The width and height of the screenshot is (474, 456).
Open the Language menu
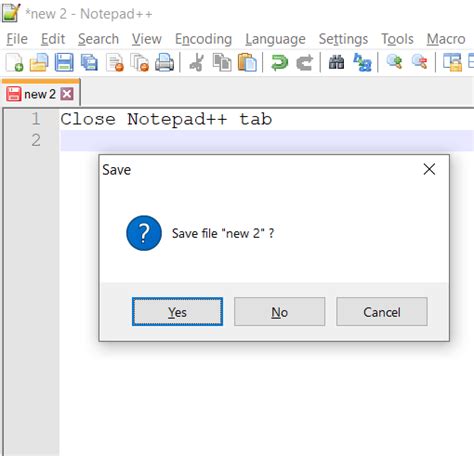point(275,39)
